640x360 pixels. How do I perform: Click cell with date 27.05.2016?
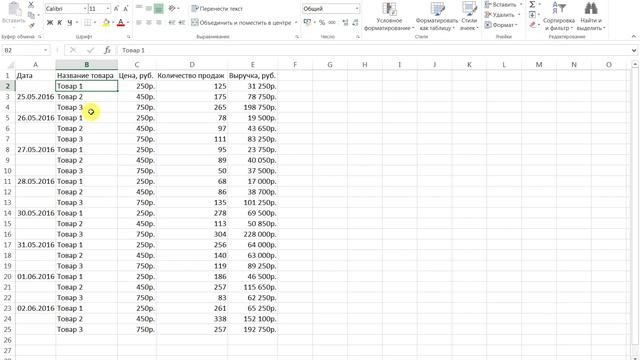36,149
